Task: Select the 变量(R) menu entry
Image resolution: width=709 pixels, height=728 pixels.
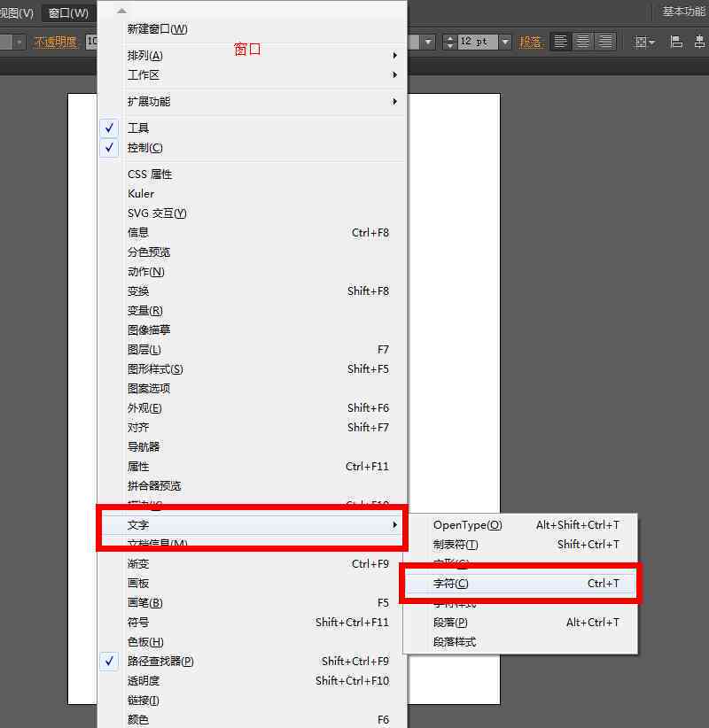Action: (252, 311)
